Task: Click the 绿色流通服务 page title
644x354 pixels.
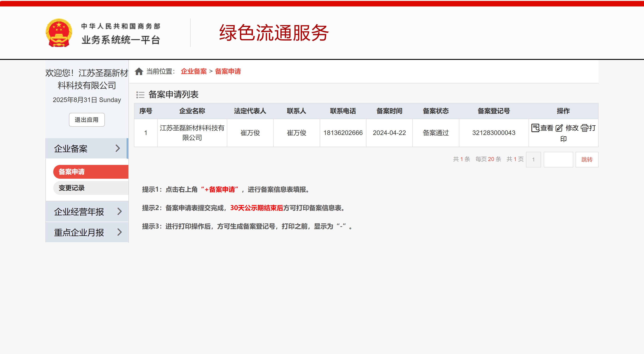Action: [x=274, y=33]
